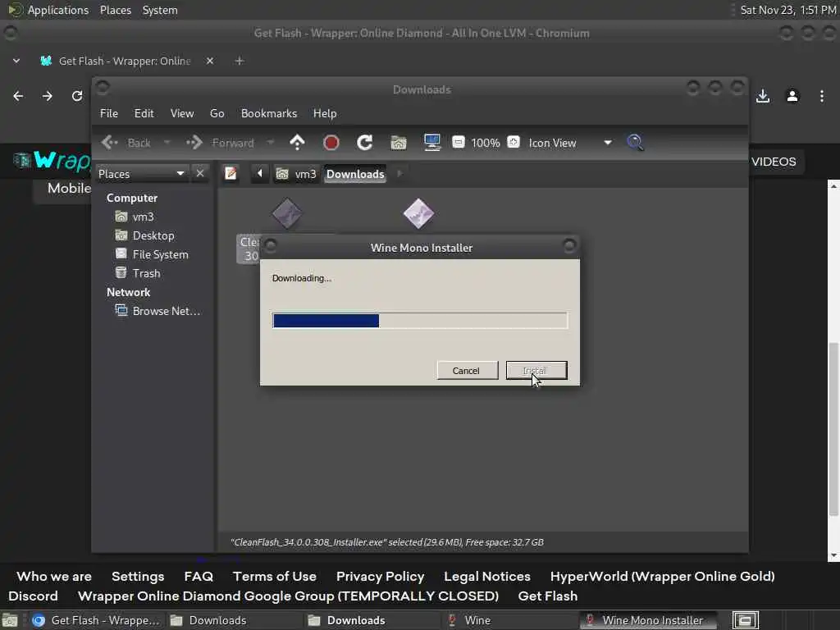
Task: Open Computer location toolbar icon
Action: (431, 143)
